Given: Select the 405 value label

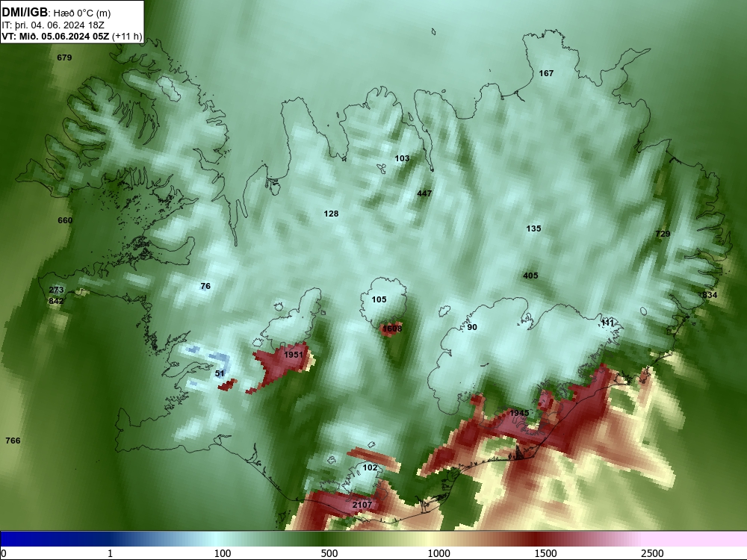Looking at the screenshot, I should point(530,276).
